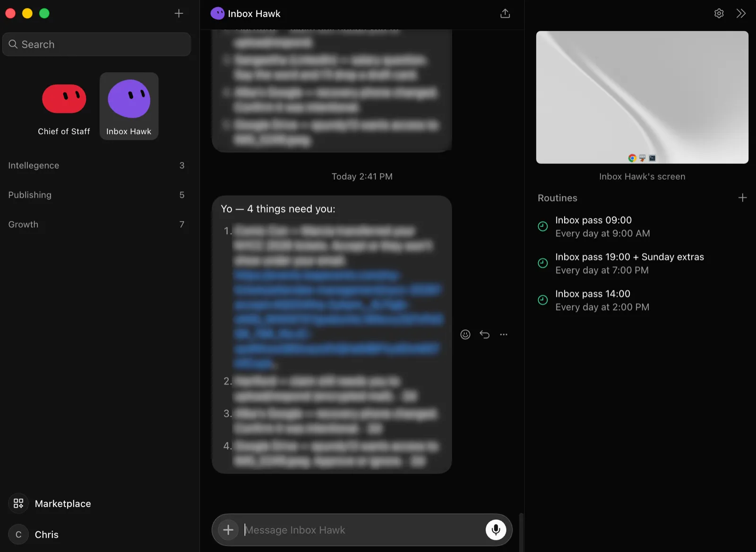This screenshot has height=552, width=756.
Task: Select the Chief of Staff agent avatar
Action: click(64, 99)
